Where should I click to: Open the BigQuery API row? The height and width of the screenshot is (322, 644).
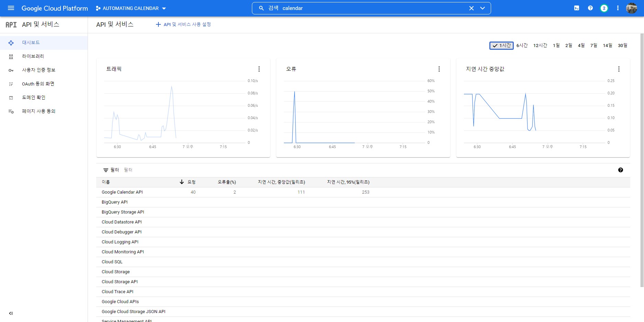pos(363,202)
